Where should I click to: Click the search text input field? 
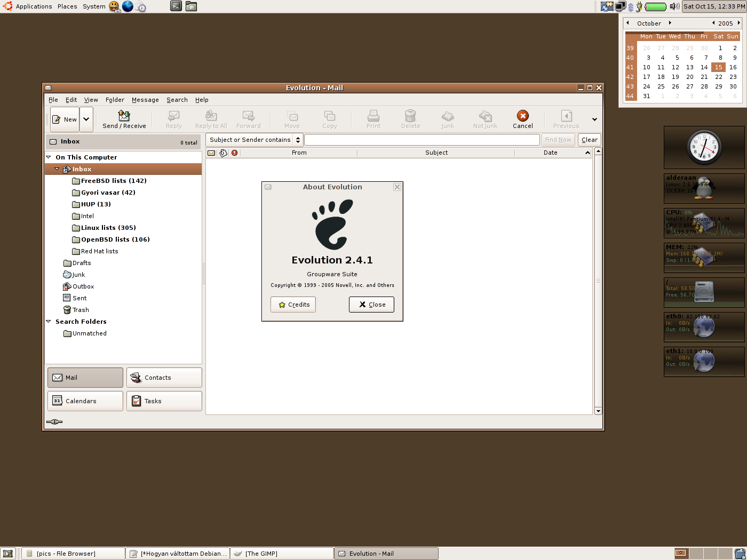coord(422,140)
